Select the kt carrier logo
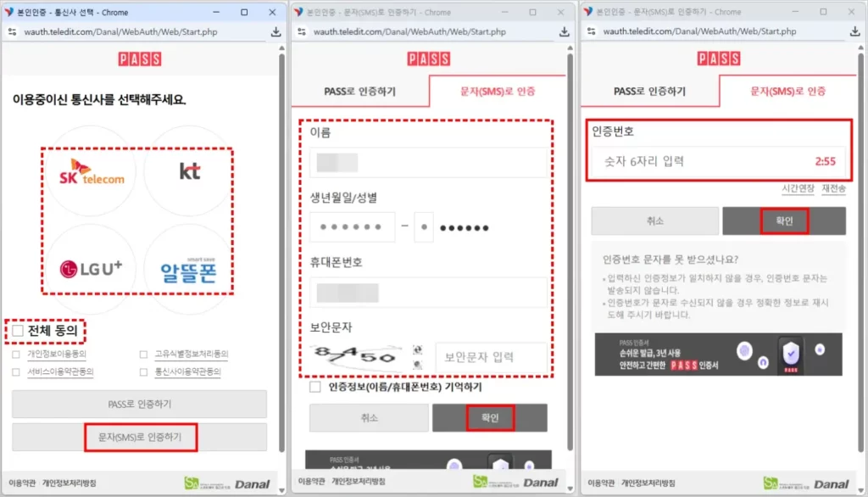This screenshot has height=497, width=868. (x=190, y=171)
